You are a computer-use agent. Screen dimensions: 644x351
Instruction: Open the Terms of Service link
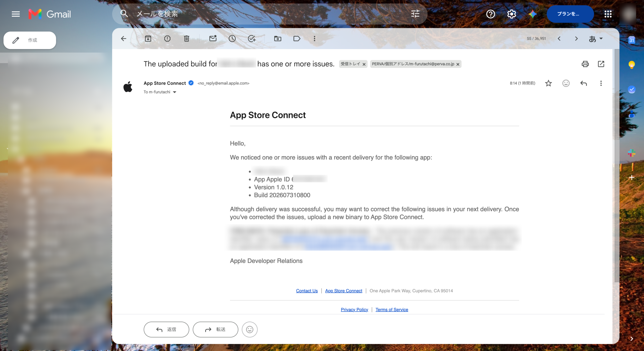(392, 309)
